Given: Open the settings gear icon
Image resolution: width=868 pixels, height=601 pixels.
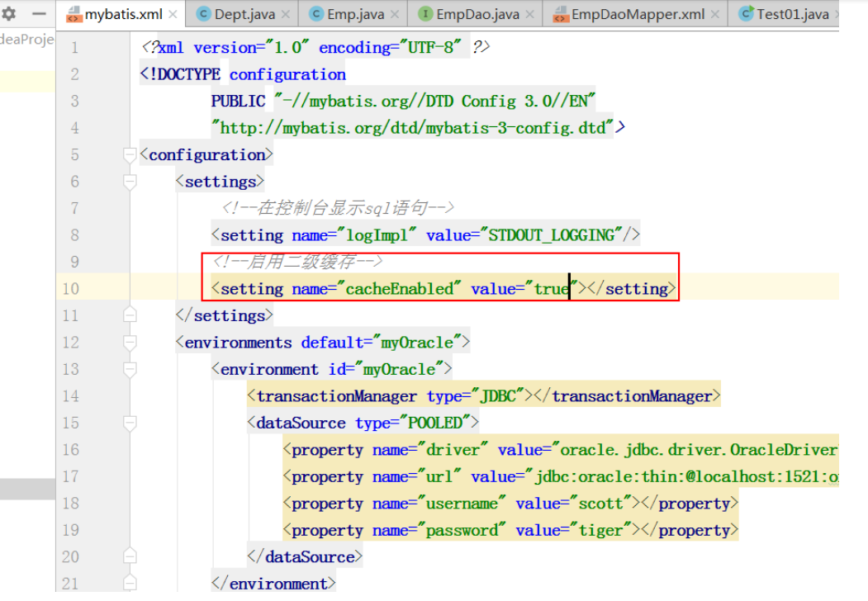Looking at the screenshot, I should tap(9, 13).
